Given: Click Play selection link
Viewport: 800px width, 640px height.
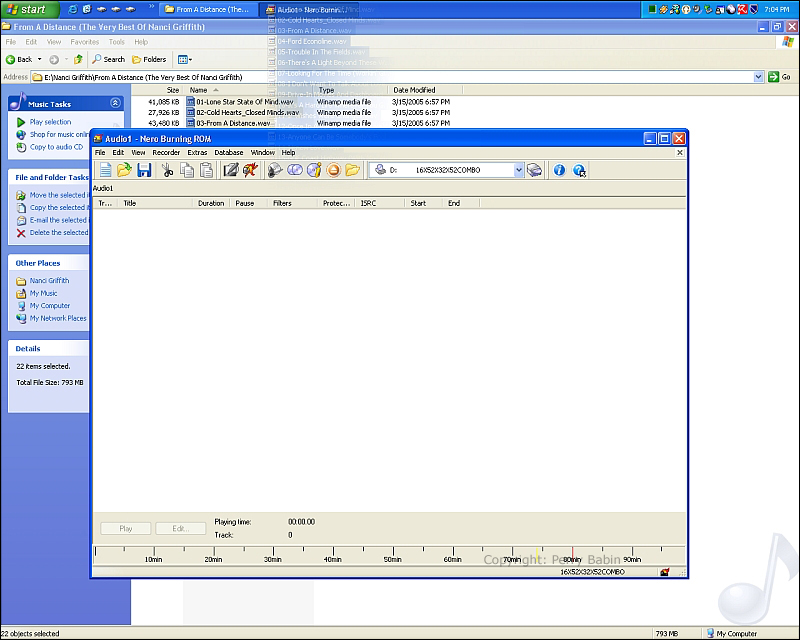Looking at the screenshot, I should pos(50,122).
